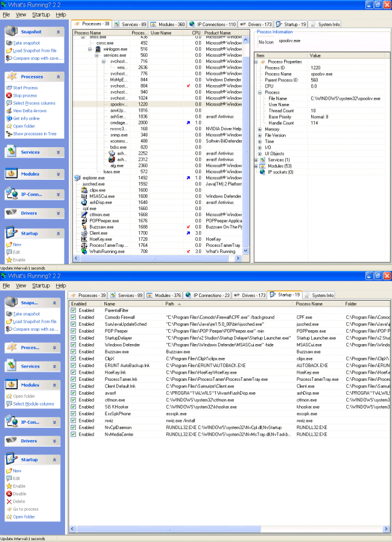392x542 pixels.
Task: Sort startup list by Path column header
Action: click(x=229, y=304)
